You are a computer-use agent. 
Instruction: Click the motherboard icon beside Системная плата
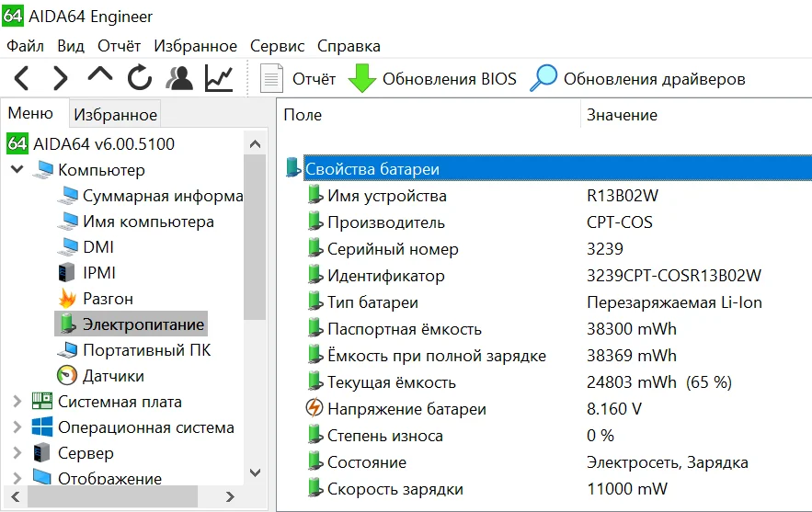tap(42, 401)
